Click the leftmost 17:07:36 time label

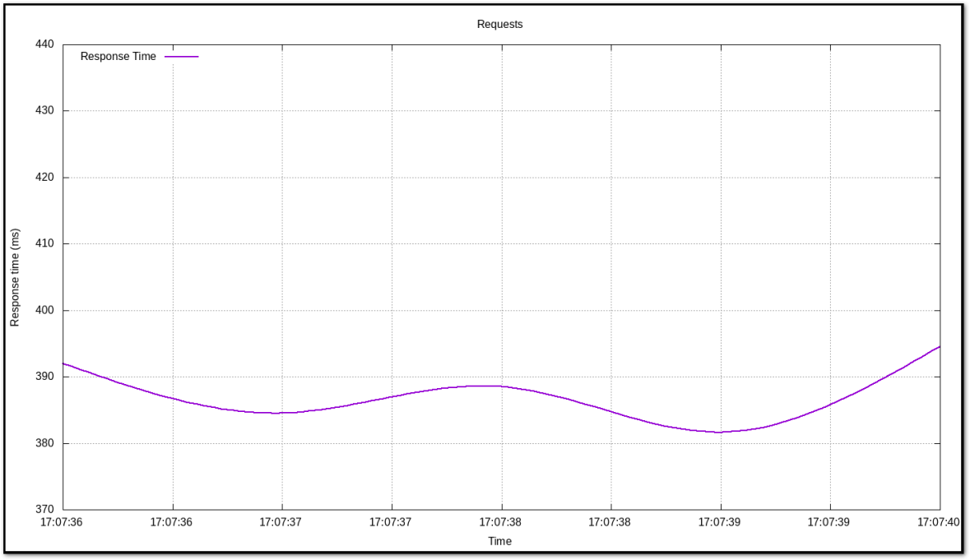click(x=62, y=521)
